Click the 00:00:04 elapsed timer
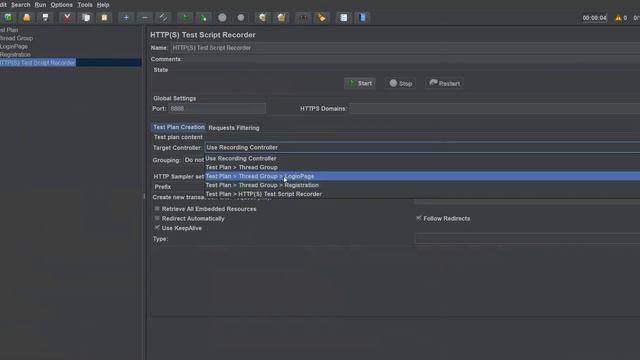 click(594, 18)
